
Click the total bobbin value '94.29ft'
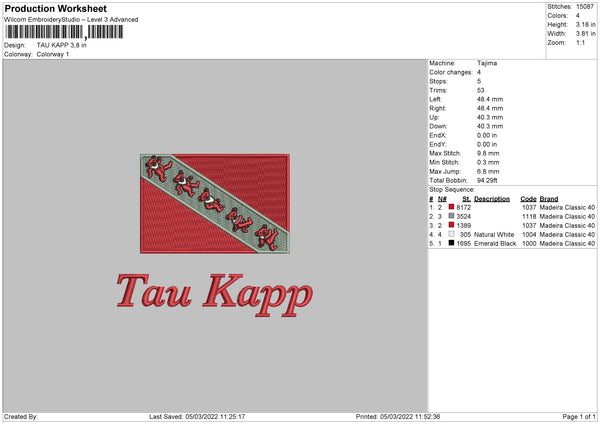[487, 180]
